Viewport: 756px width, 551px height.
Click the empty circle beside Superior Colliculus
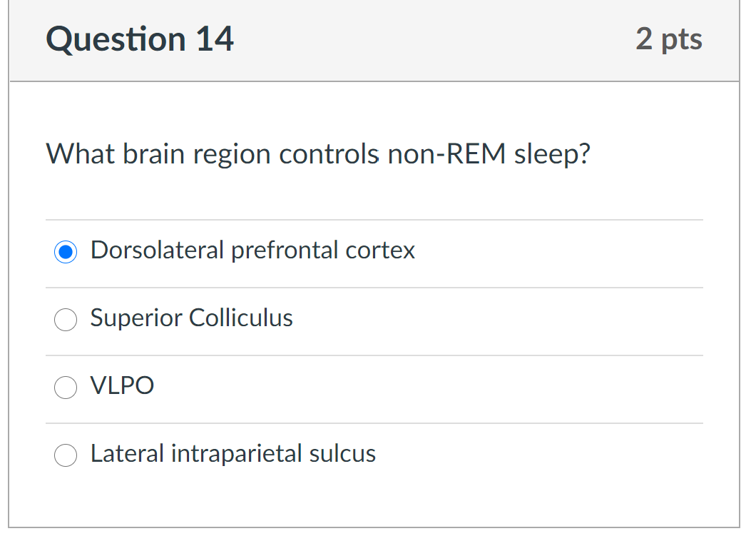pos(66,320)
